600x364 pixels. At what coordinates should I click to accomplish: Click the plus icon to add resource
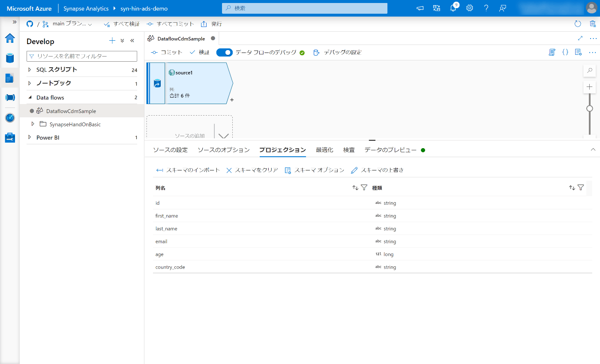coord(112,41)
